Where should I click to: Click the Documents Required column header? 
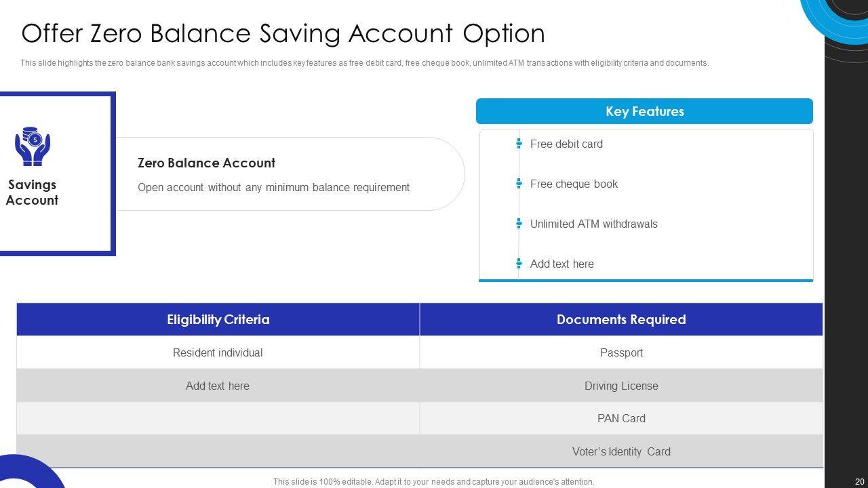coord(621,319)
